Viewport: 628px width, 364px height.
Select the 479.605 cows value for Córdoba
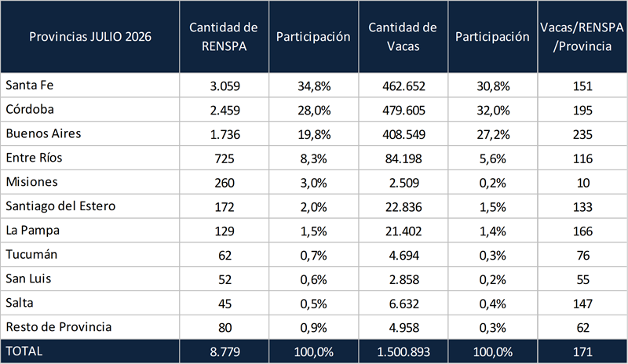click(x=403, y=110)
